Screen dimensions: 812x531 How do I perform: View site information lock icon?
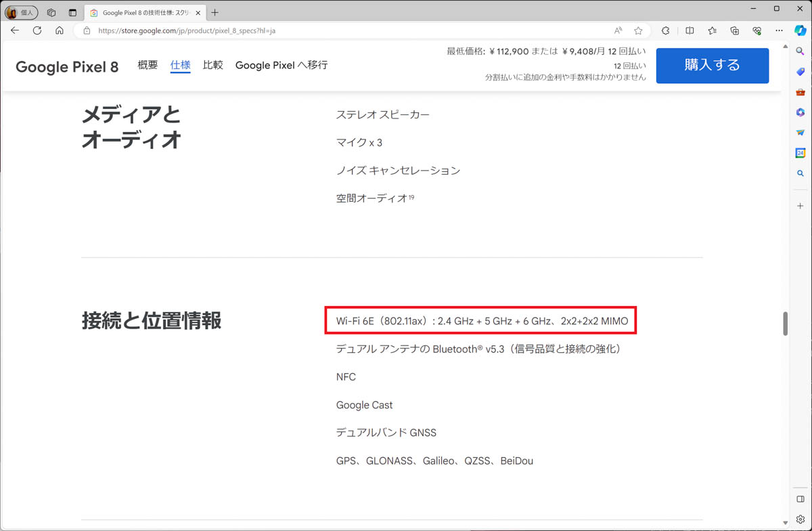tap(87, 30)
